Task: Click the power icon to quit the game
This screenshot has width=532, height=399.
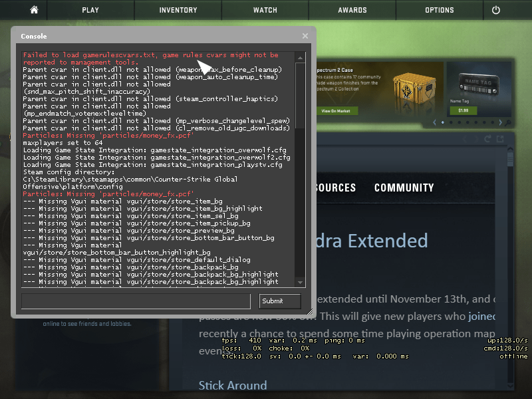Action: pos(497,10)
